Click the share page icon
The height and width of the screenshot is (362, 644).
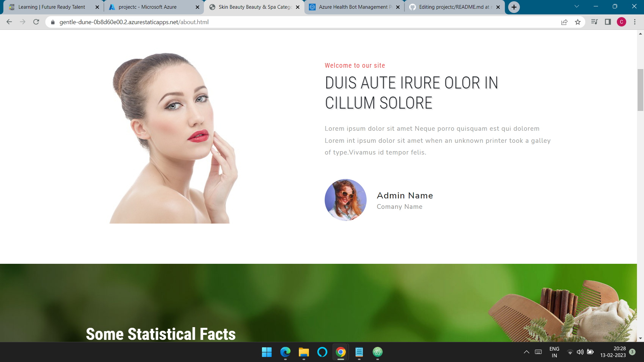click(564, 22)
